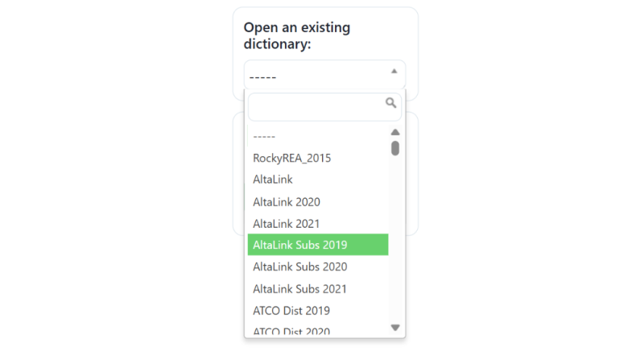Select AltaLink 2020 option

click(x=318, y=202)
